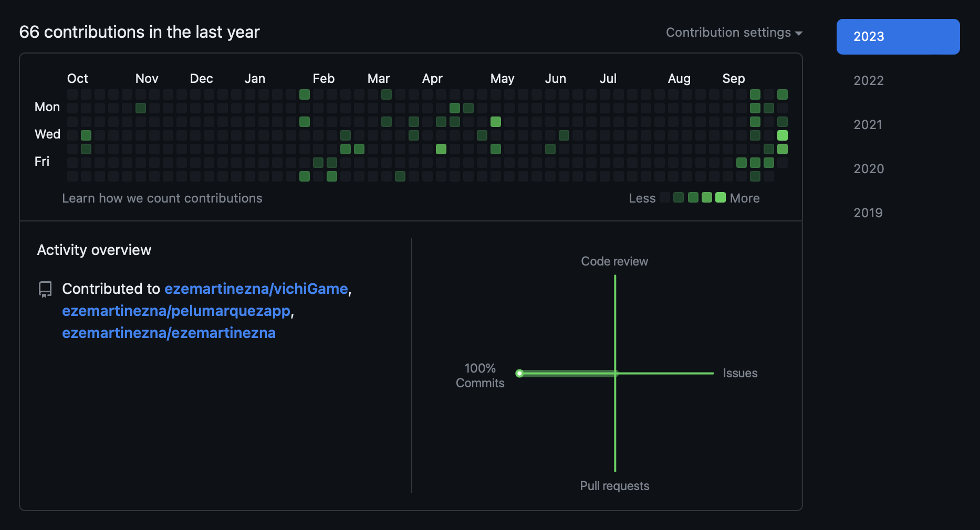Image resolution: width=980 pixels, height=530 pixels.
Task: Click the 'Issues' axis label on chart
Action: tap(740, 373)
